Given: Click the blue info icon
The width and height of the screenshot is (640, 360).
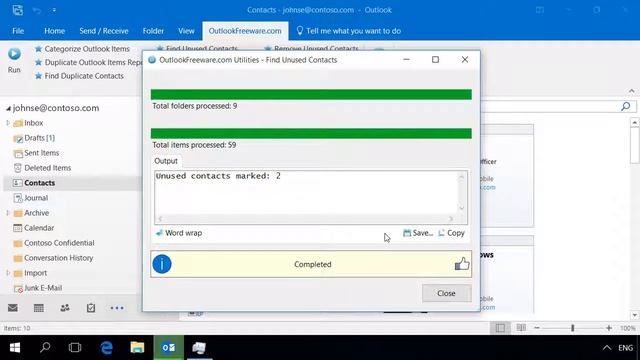Looking at the screenshot, I should click(162, 264).
